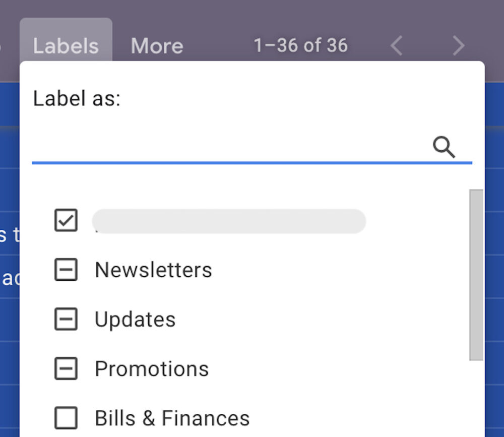This screenshot has width=504, height=437.
Task: Click the checked checkbox at top of label list
Action: (66, 221)
